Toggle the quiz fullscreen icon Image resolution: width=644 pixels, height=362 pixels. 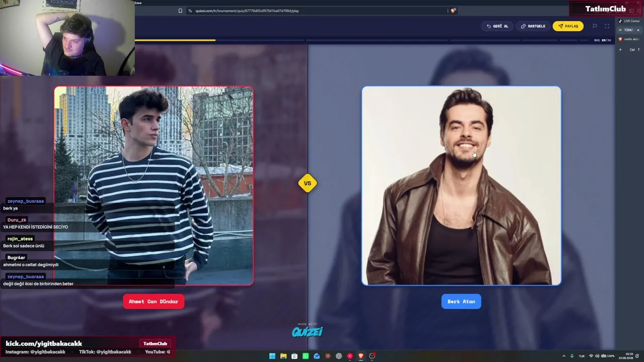(607, 26)
